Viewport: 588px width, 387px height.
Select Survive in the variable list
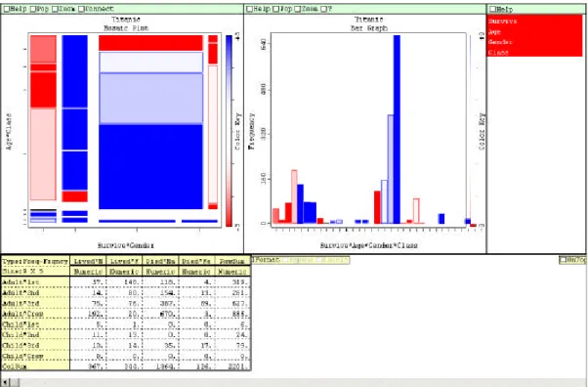(534, 21)
